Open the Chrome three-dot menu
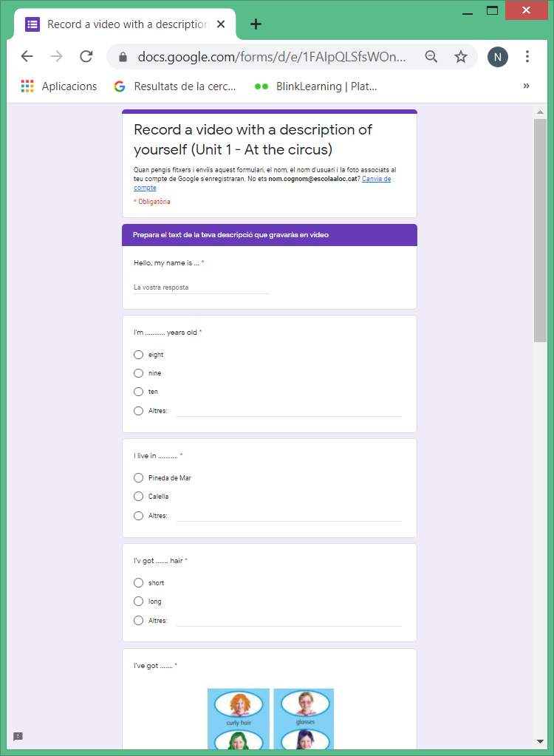The height and width of the screenshot is (756, 554). coord(527,57)
